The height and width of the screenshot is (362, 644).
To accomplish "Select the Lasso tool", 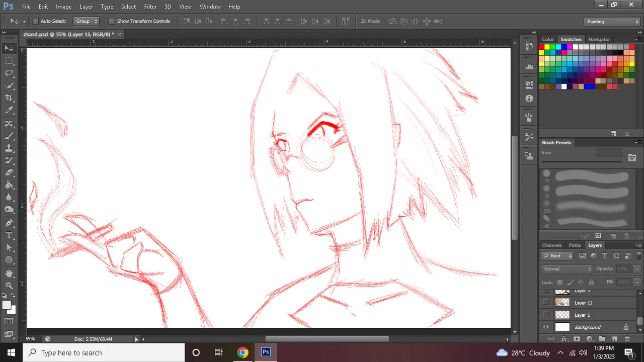I will 9,73.
